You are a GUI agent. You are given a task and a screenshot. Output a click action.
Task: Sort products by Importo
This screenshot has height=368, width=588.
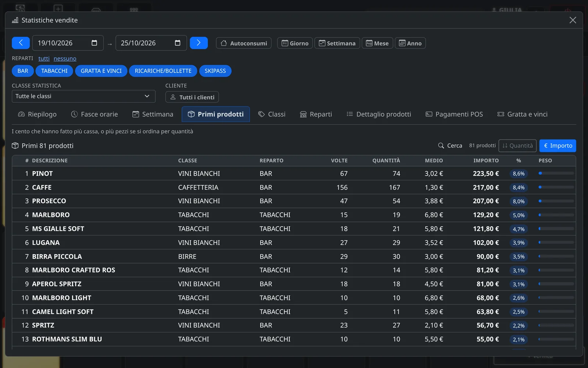click(558, 146)
